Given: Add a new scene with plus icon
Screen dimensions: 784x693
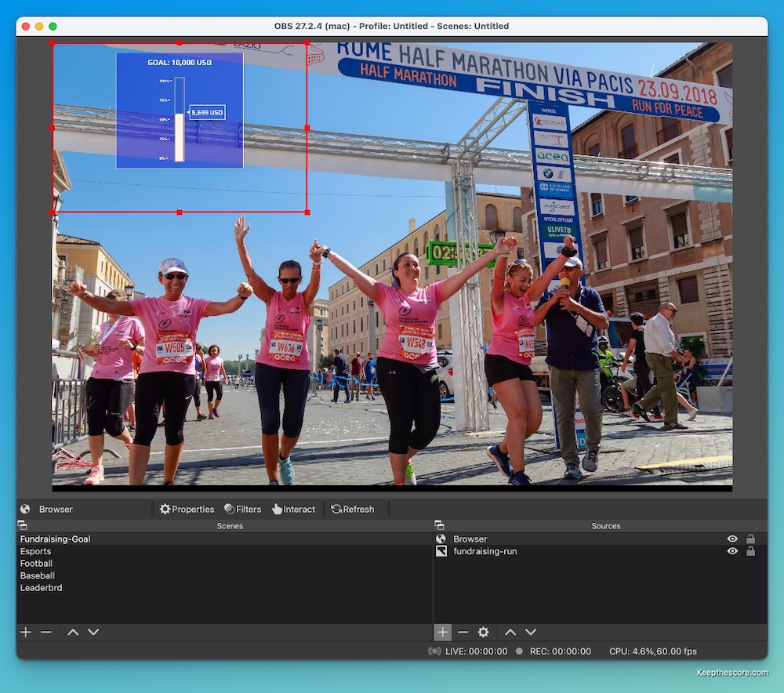Looking at the screenshot, I should pyautogui.click(x=26, y=632).
